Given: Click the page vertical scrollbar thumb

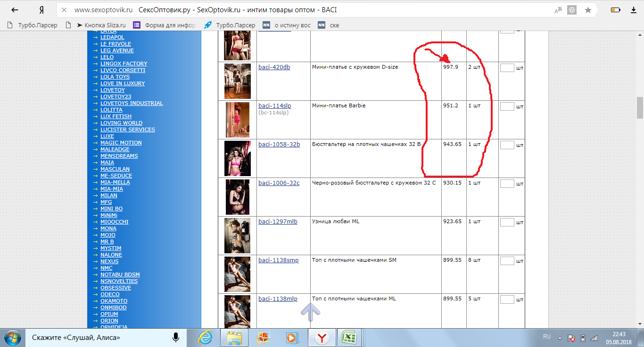Looking at the screenshot, I should 640,108.
